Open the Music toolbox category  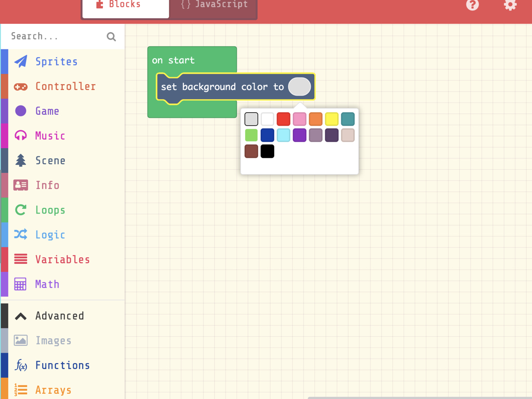63,136
